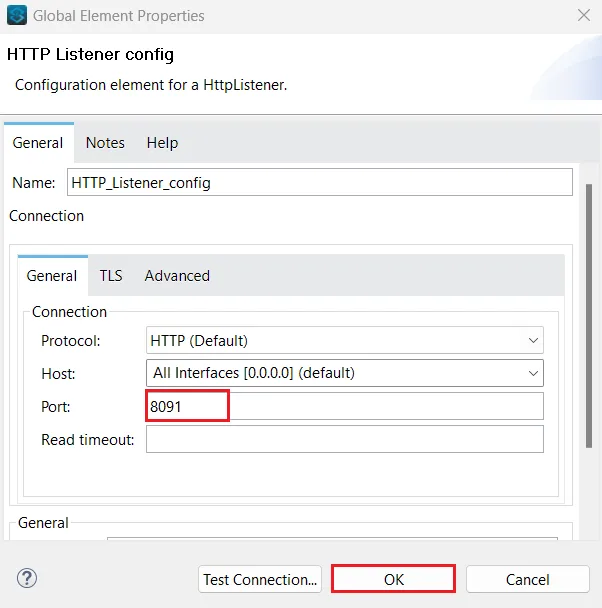The width and height of the screenshot is (602, 608).
Task: Switch to the Notes tab
Action: 105,143
